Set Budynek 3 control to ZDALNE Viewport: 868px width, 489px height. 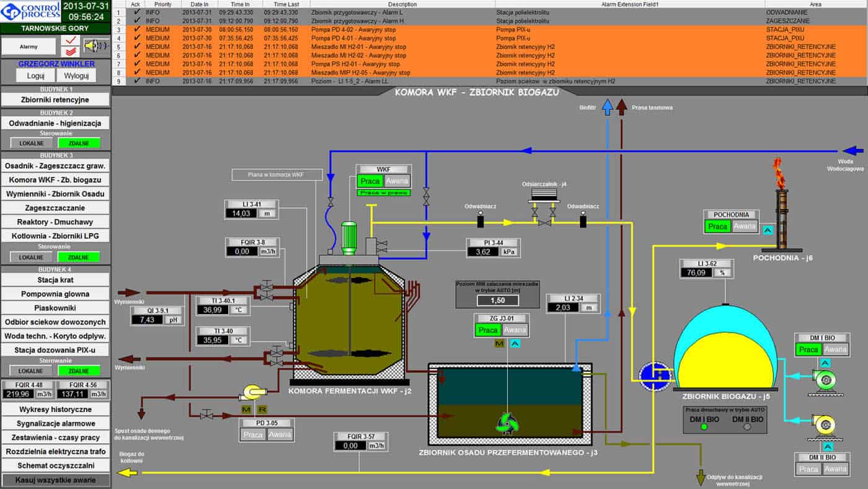tap(79, 256)
